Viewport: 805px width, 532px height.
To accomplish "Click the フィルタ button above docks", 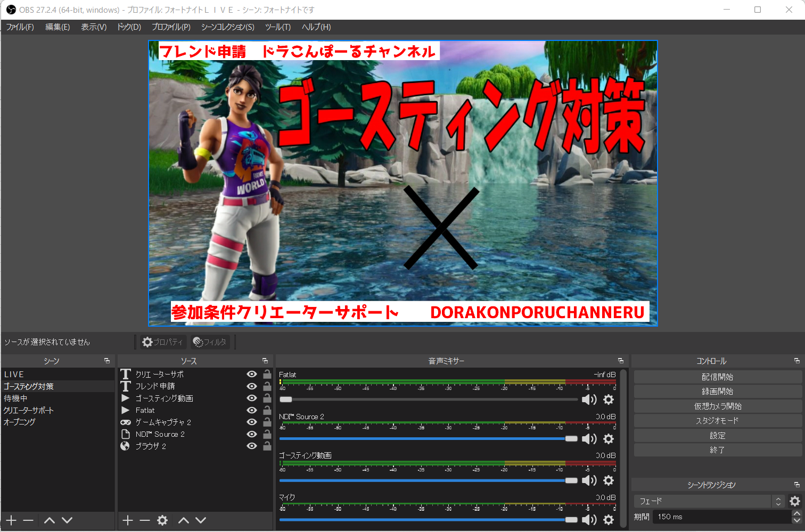I will [210, 342].
